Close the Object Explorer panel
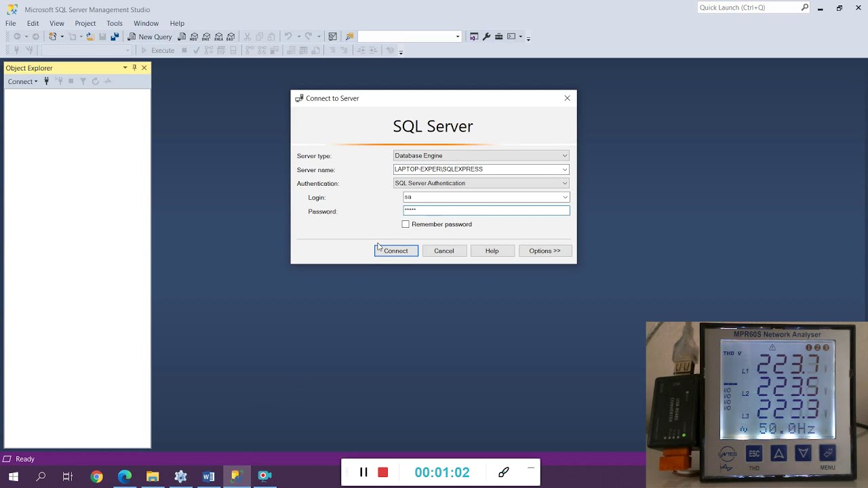Image resolution: width=868 pixels, height=488 pixels. coord(144,68)
